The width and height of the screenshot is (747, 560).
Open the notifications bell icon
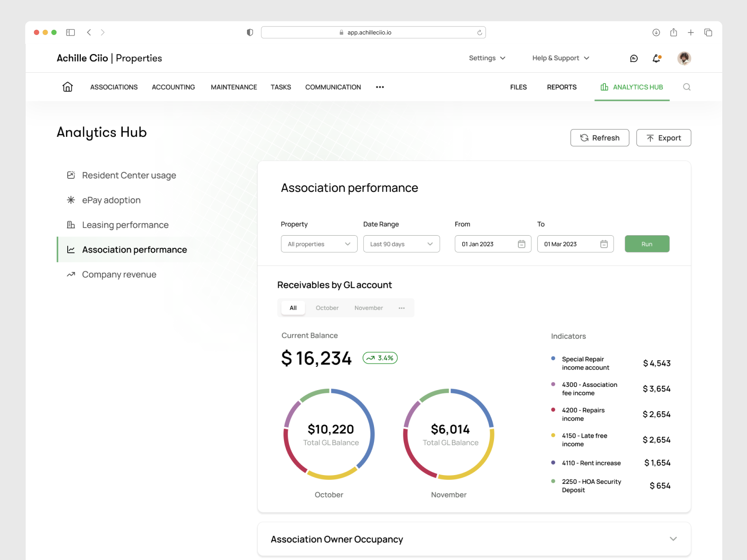tap(656, 58)
